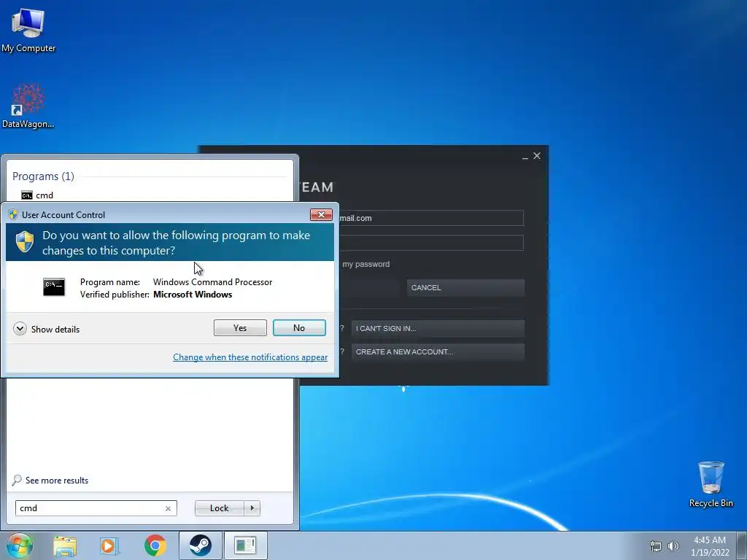Click CANCEL in the Steam login window

click(465, 287)
